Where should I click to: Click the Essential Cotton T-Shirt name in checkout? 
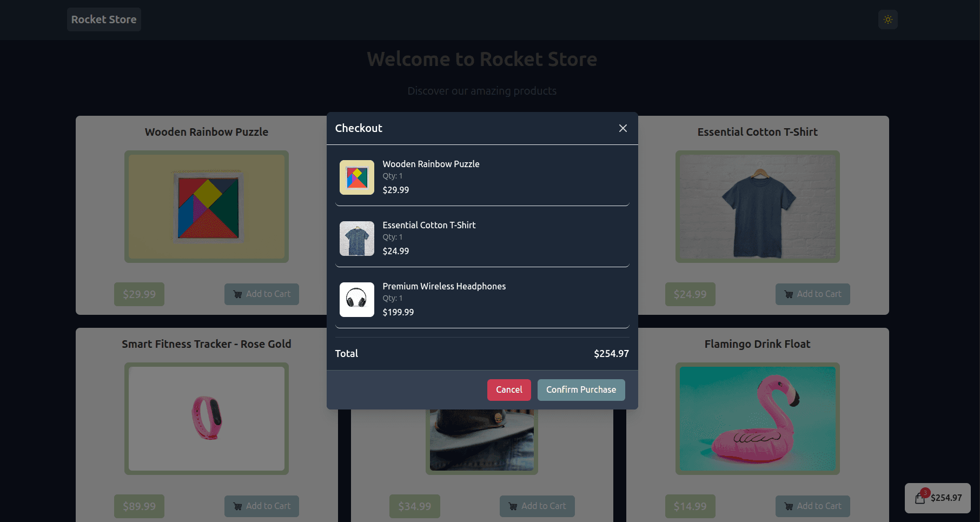429,225
